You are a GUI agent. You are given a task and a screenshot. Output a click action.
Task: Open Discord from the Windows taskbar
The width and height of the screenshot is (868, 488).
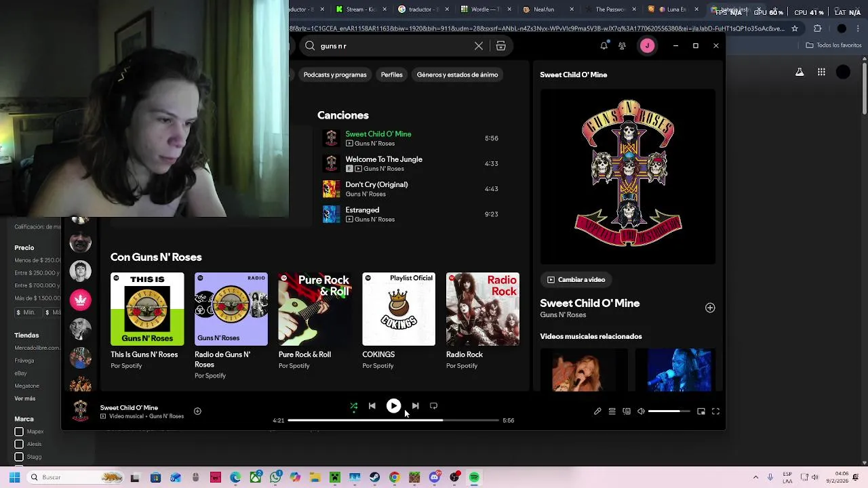(x=434, y=477)
